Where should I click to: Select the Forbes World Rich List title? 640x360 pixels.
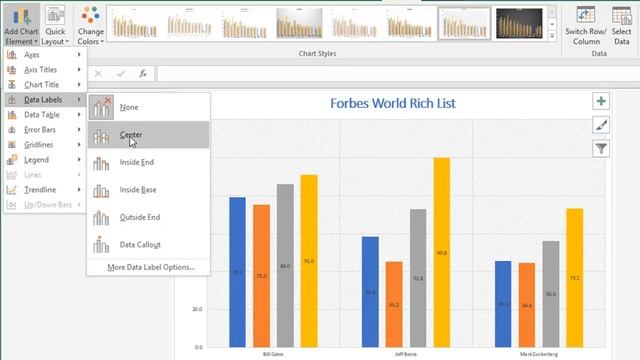coord(393,103)
